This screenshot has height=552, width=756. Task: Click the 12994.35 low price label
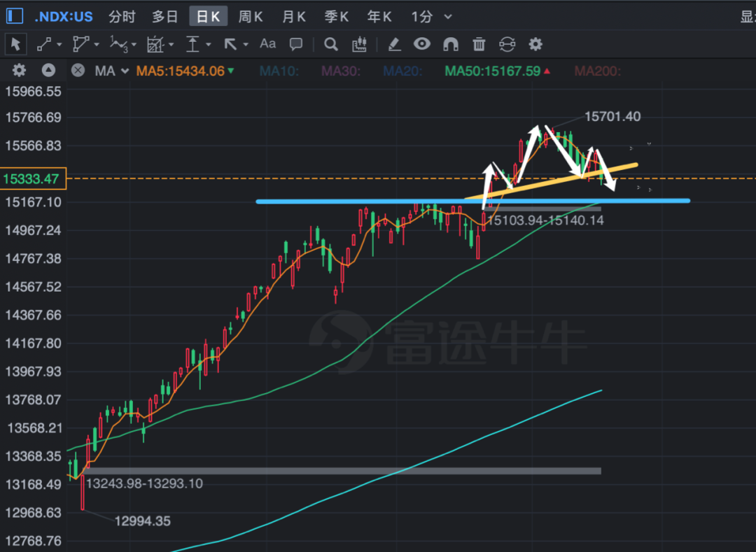tap(143, 521)
